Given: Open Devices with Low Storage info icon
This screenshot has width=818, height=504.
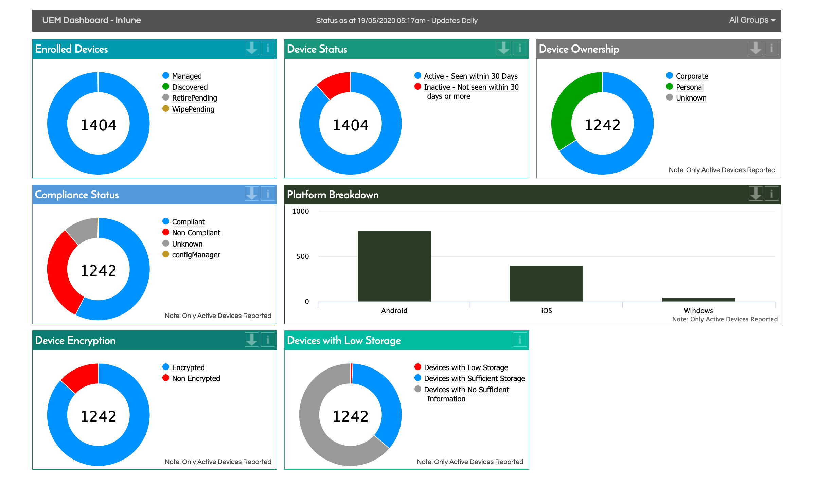Looking at the screenshot, I should [x=520, y=340].
